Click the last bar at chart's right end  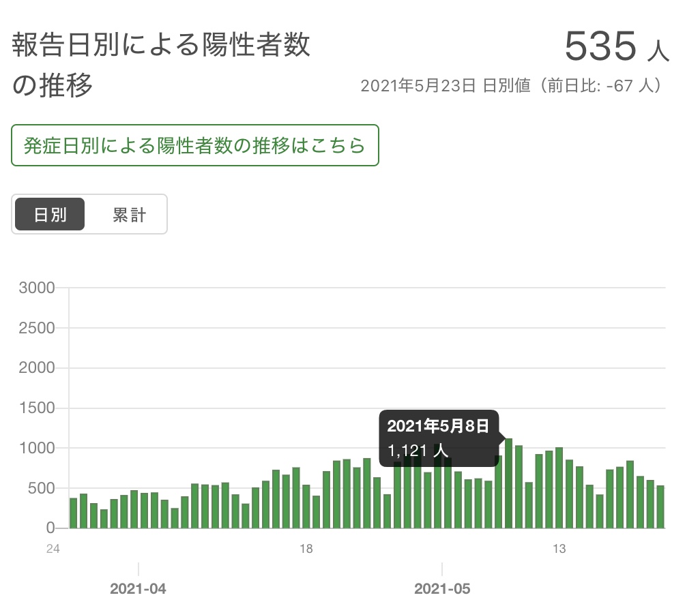660,507
